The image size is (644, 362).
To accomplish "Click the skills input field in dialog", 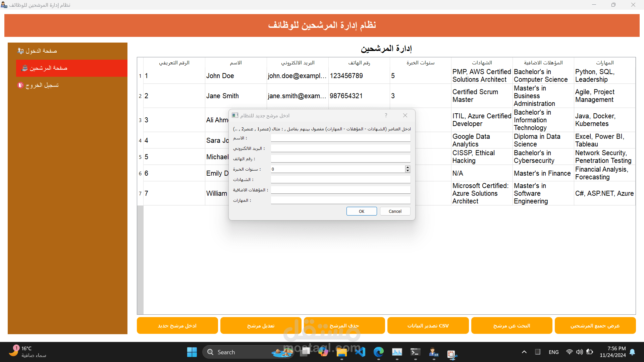I will click(x=340, y=200).
